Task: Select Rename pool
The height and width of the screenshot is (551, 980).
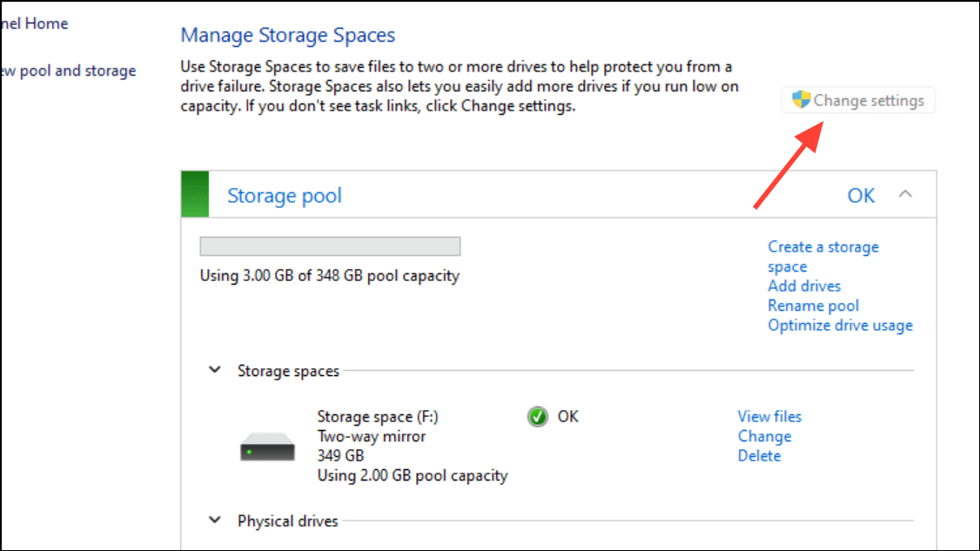Action: coord(813,305)
